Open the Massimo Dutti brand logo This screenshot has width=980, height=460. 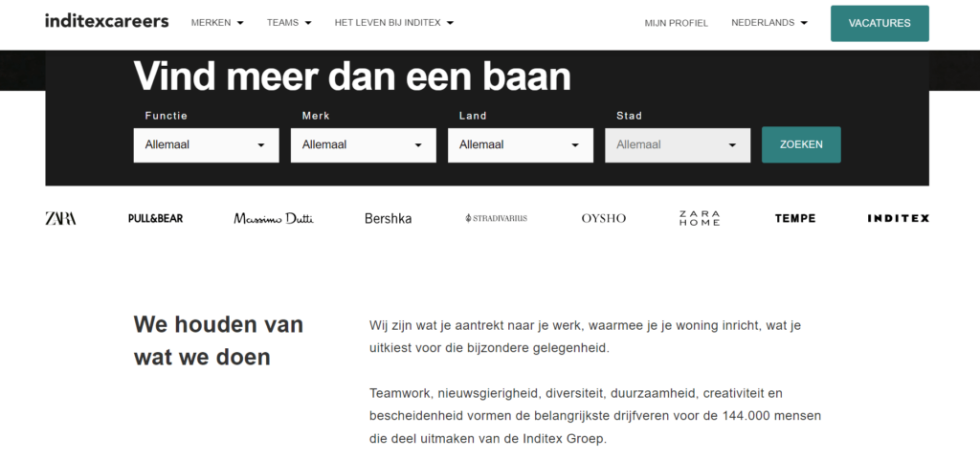(x=274, y=218)
